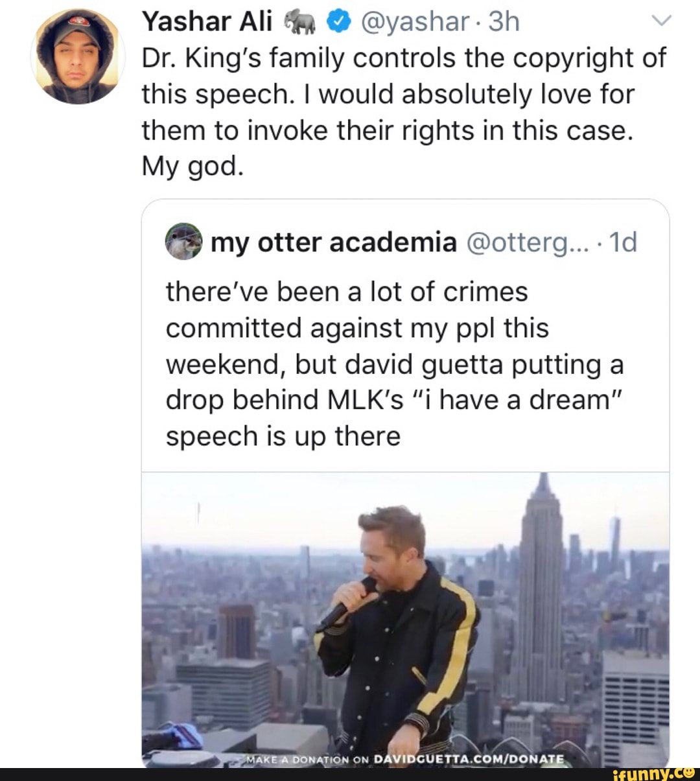Expand the tweet options chevron
This screenshot has height=781, width=700.
(660, 21)
